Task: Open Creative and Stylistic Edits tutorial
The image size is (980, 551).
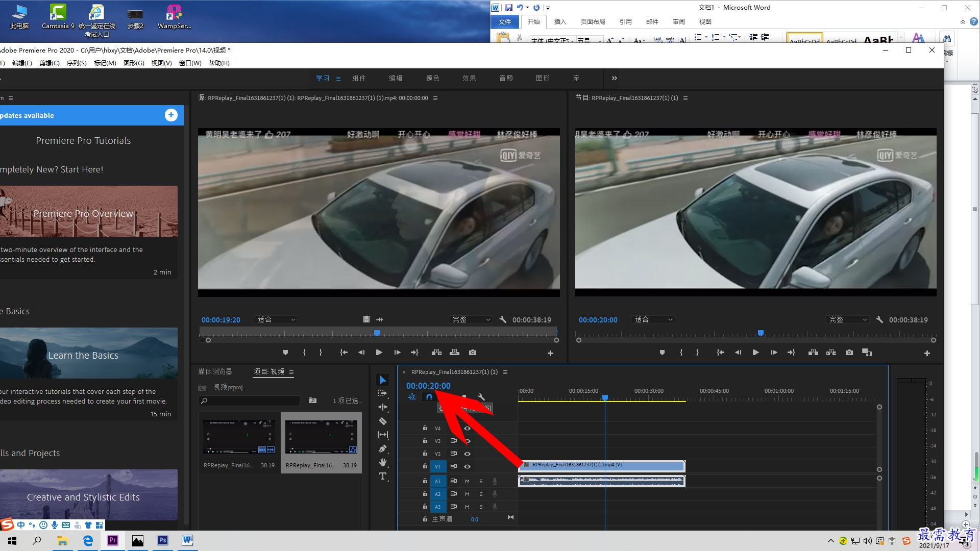Action: tap(88, 495)
